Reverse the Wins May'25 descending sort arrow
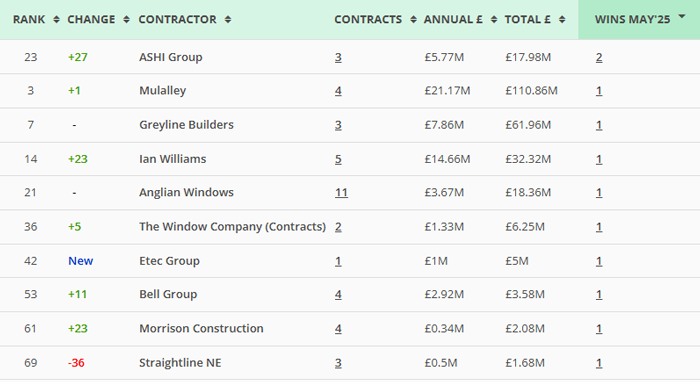The width and height of the screenshot is (700, 382). coord(682,17)
